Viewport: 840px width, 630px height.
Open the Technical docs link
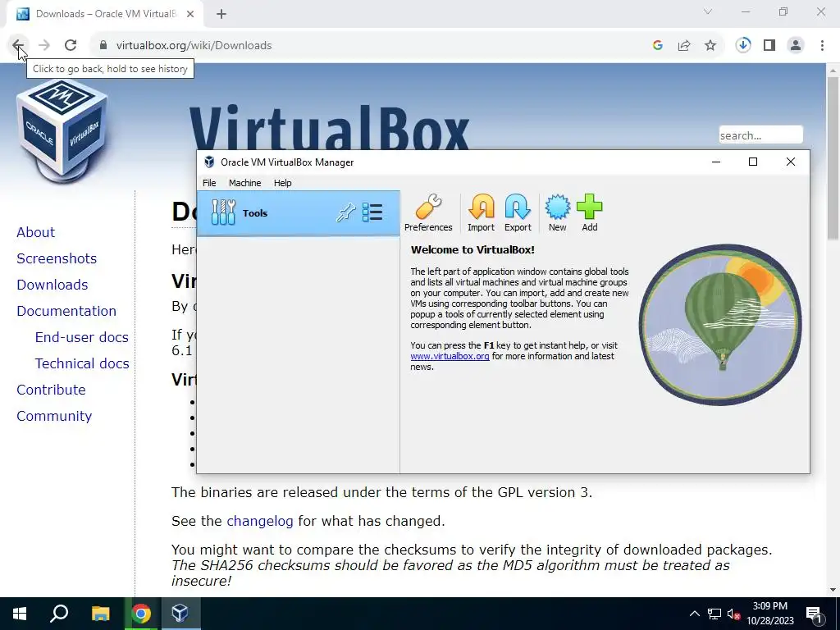(x=82, y=363)
